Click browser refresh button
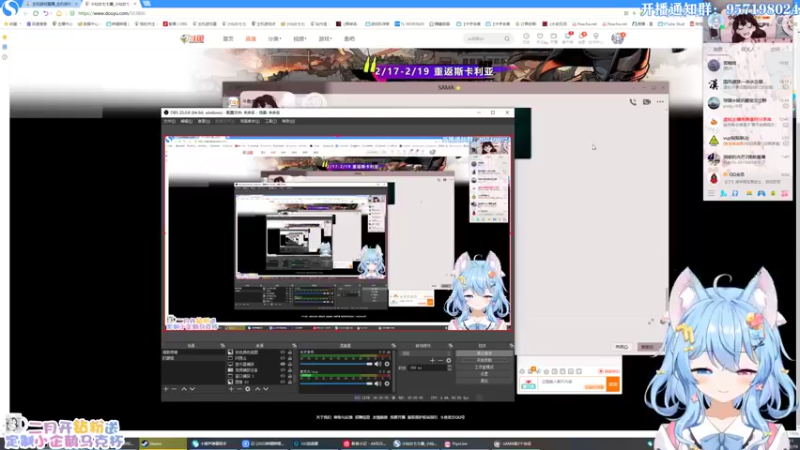 point(35,13)
